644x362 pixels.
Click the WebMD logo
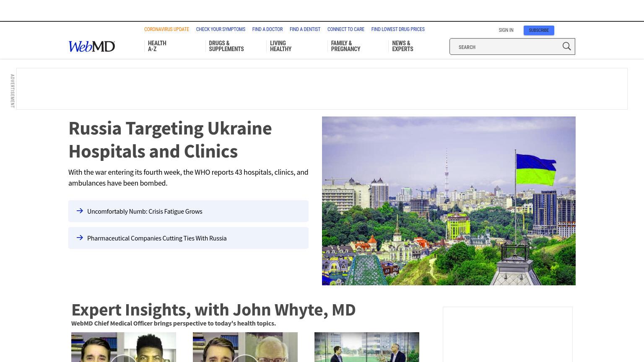[92, 46]
